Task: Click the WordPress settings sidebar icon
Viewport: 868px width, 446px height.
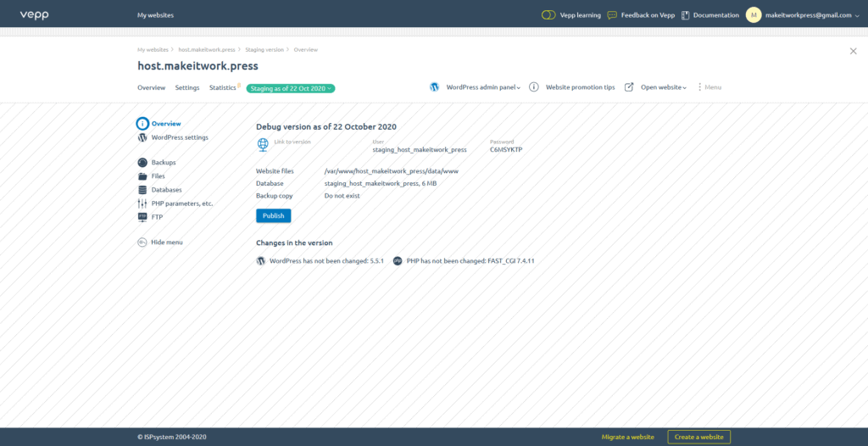Action: 142,137
